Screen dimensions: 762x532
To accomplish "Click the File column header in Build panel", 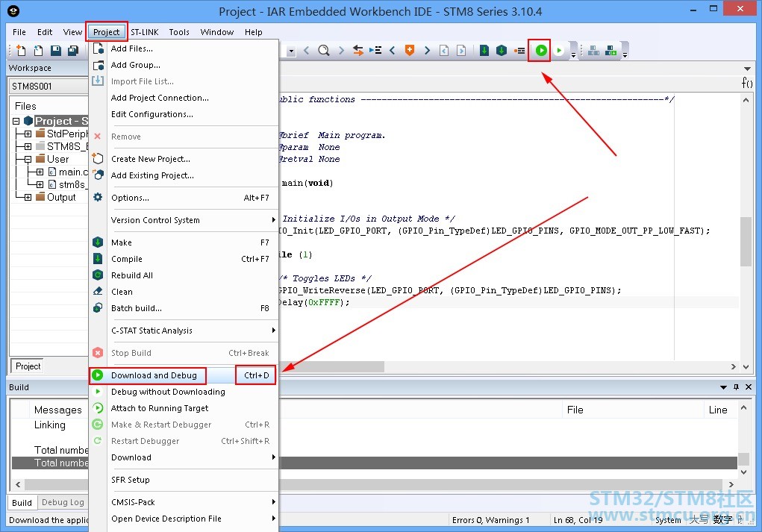I will point(633,410).
